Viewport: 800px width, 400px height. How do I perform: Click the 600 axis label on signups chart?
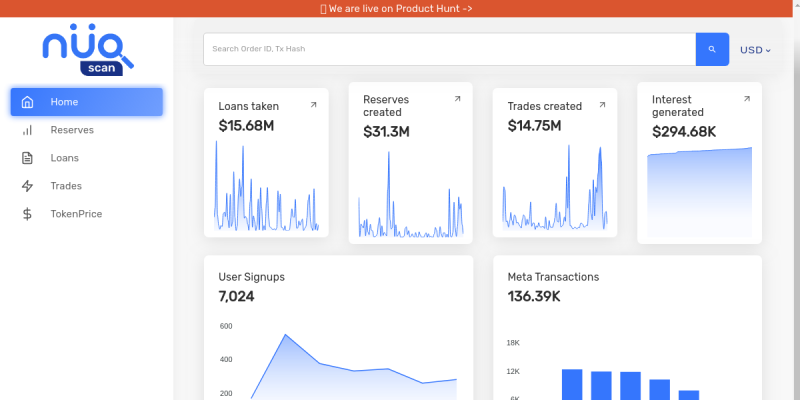[x=226, y=327]
